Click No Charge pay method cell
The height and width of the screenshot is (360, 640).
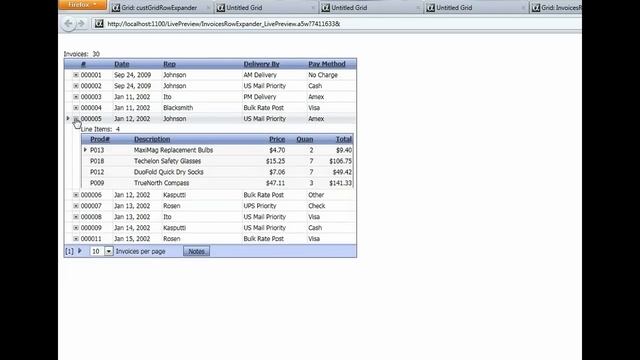coord(323,75)
